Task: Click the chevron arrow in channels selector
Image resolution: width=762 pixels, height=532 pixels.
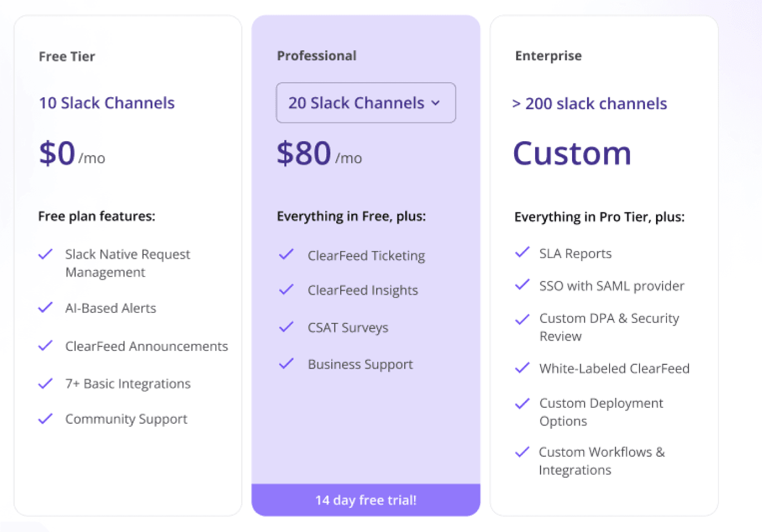Action: point(436,103)
